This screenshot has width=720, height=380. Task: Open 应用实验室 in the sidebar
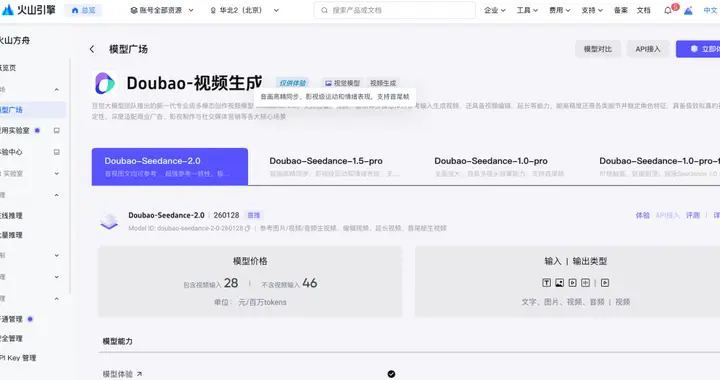click(x=15, y=130)
